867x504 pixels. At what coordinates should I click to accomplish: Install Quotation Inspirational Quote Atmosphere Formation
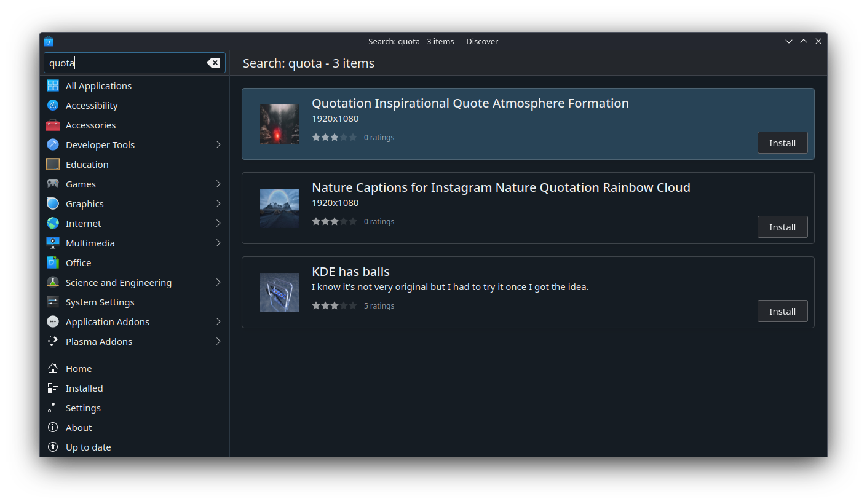(782, 143)
